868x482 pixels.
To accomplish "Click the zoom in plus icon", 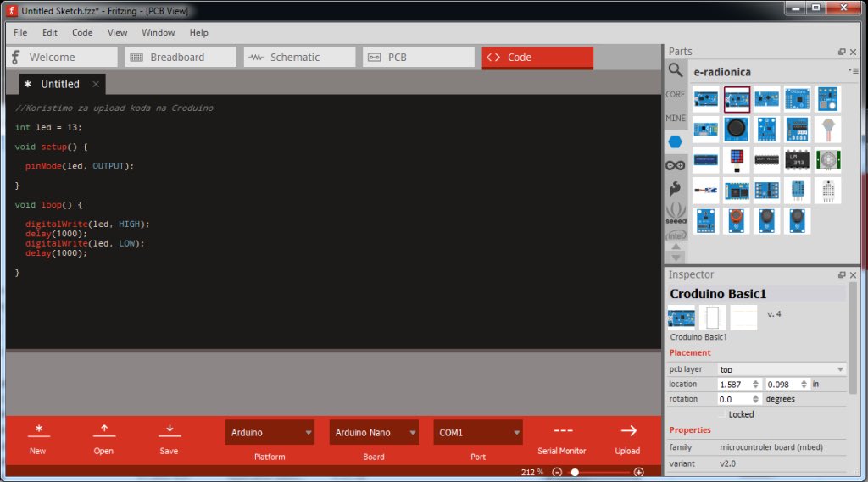I will click(639, 472).
